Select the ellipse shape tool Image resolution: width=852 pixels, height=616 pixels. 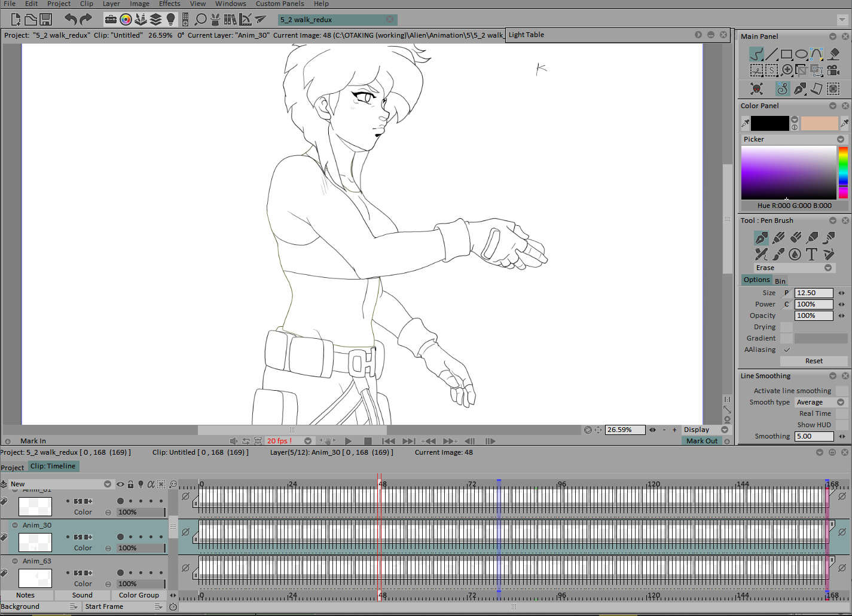click(x=802, y=54)
